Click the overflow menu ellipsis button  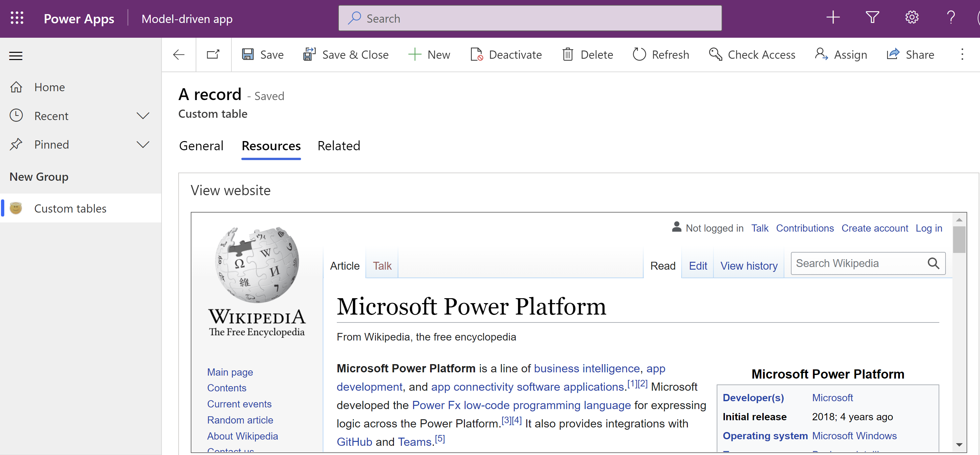click(x=963, y=54)
